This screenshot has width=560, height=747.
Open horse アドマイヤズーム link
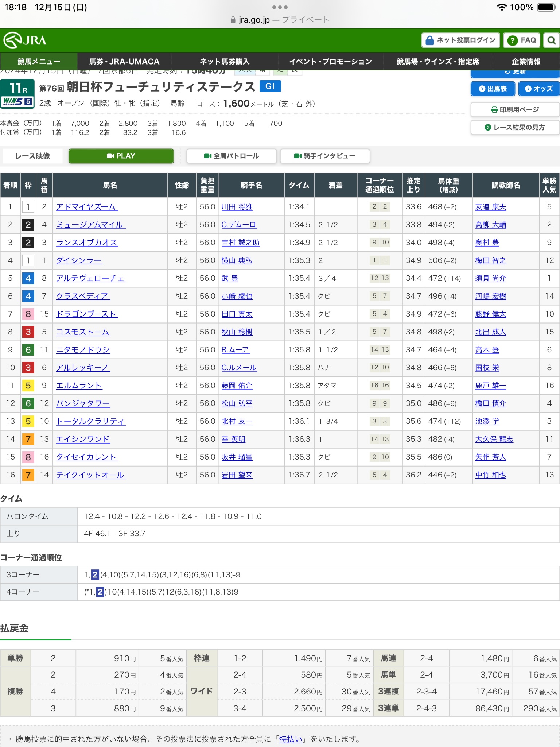(x=87, y=207)
